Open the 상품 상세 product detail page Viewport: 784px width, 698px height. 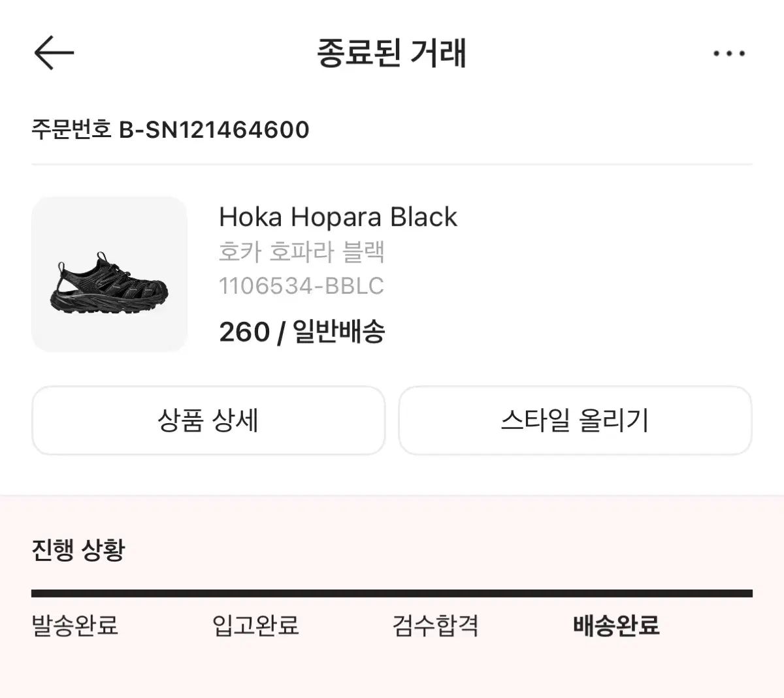click(208, 421)
